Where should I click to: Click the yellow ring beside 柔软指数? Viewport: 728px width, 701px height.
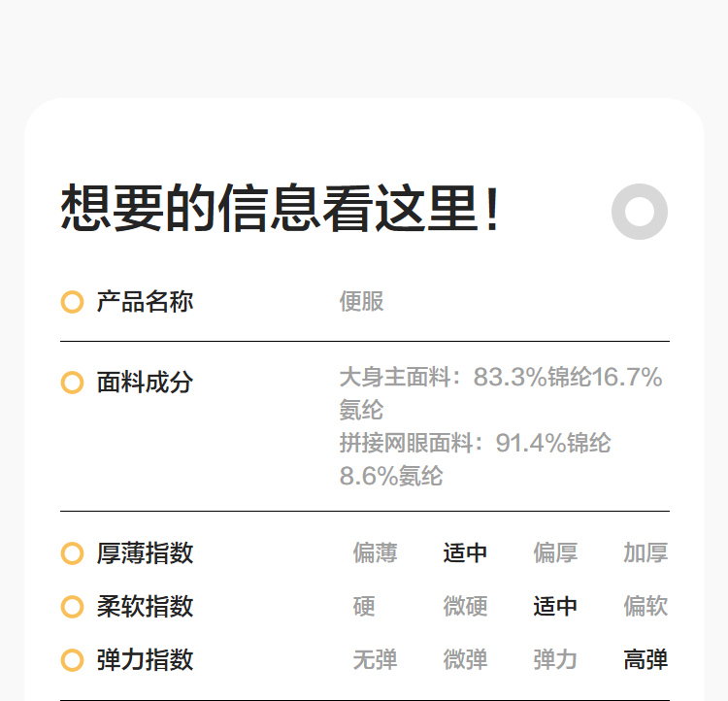click(x=72, y=607)
